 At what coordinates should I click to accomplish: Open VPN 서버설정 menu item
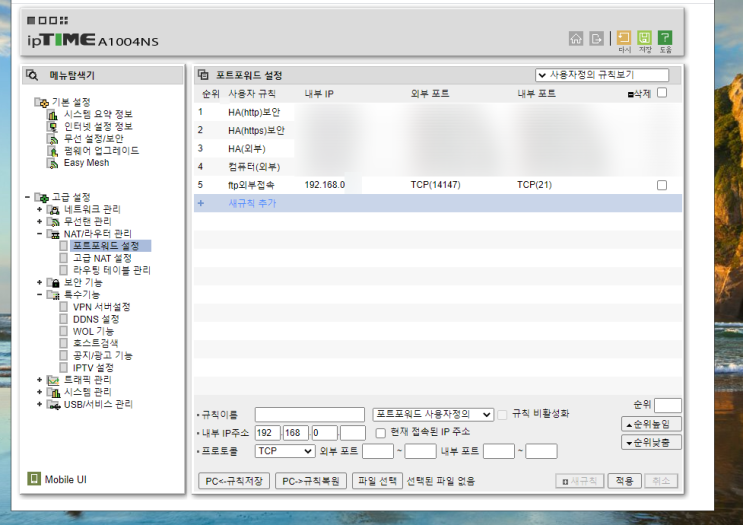pos(101,307)
